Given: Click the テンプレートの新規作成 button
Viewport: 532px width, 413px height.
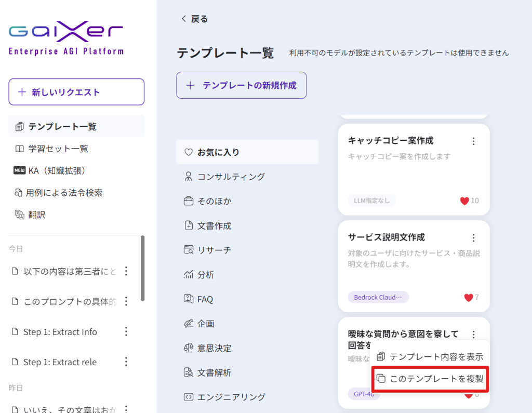Looking at the screenshot, I should [241, 85].
